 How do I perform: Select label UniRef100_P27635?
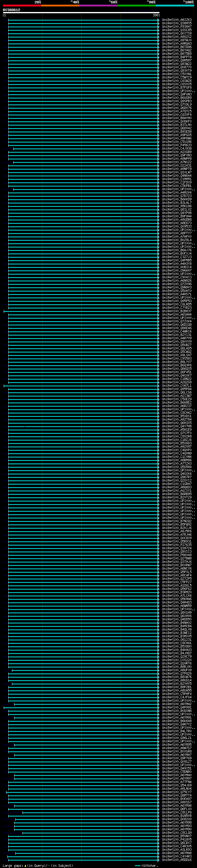[x=177, y=545]
